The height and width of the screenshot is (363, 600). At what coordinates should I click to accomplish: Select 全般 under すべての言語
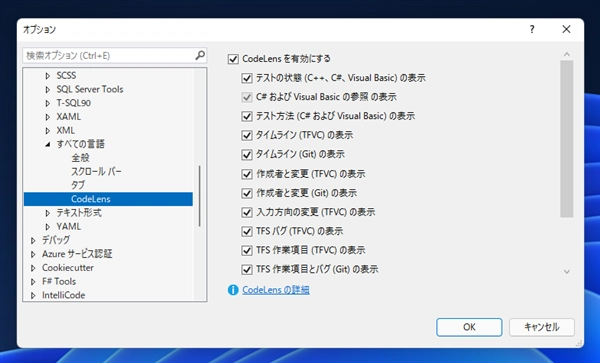pos(80,158)
